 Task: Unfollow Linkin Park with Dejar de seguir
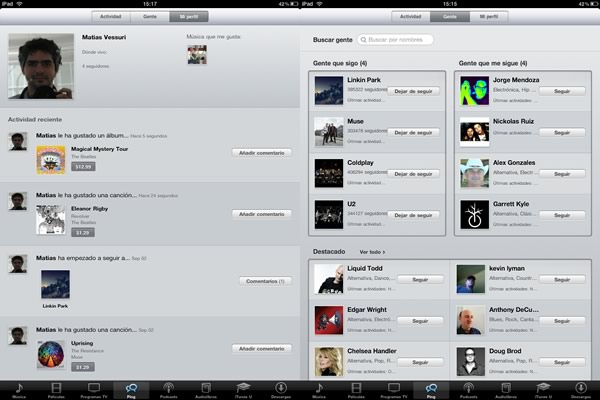pos(413,91)
